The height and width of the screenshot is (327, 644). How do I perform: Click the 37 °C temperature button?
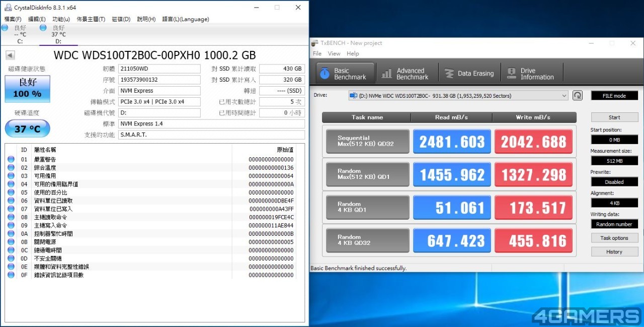click(28, 128)
